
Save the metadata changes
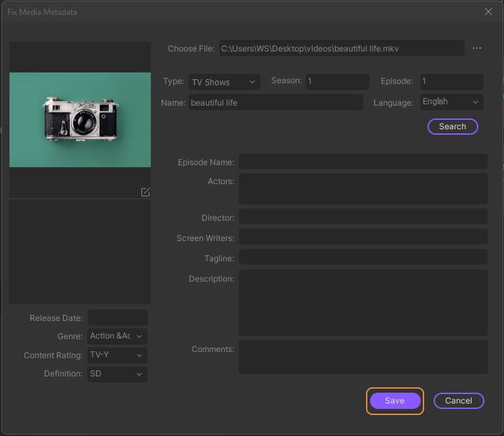pyautogui.click(x=394, y=401)
